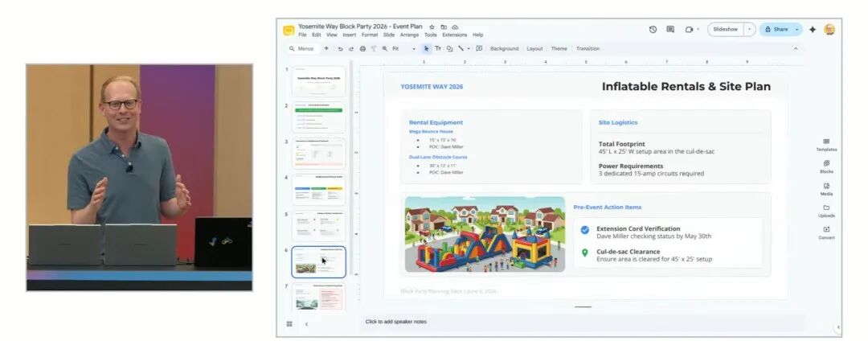Print the presentation
This screenshot has height=341, width=868.
(362, 49)
